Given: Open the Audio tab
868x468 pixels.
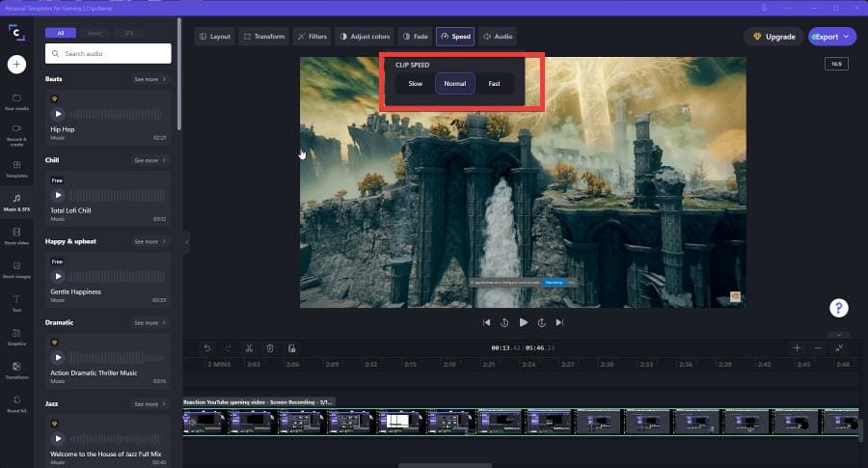Looking at the screenshot, I should 498,37.
